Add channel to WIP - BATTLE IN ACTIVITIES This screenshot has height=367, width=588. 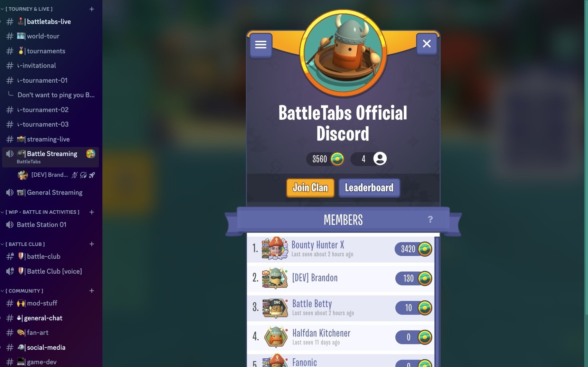92,212
